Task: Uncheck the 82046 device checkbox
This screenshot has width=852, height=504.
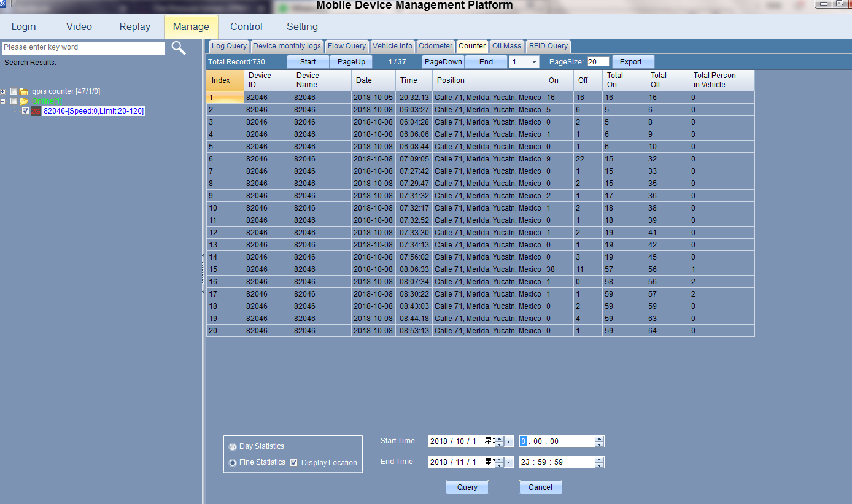Action: pyautogui.click(x=25, y=111)
